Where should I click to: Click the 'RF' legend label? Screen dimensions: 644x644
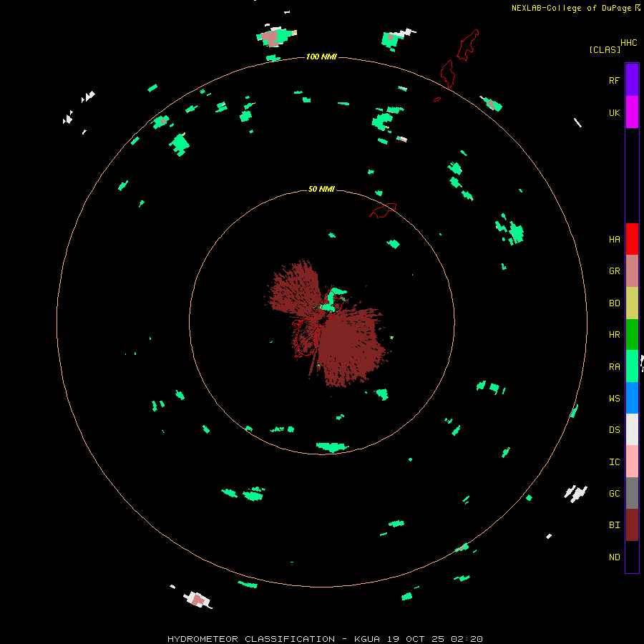614,80
